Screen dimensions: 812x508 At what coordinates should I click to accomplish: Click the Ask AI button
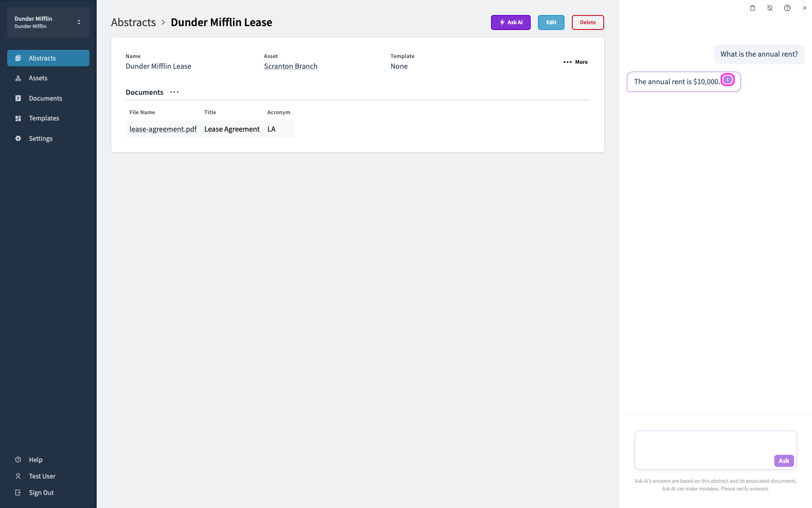click(x=511, y=22)
